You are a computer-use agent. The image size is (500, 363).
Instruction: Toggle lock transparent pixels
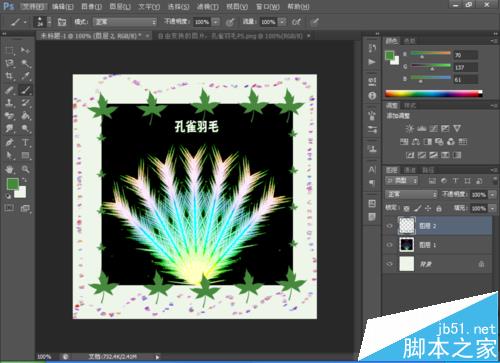406,209
